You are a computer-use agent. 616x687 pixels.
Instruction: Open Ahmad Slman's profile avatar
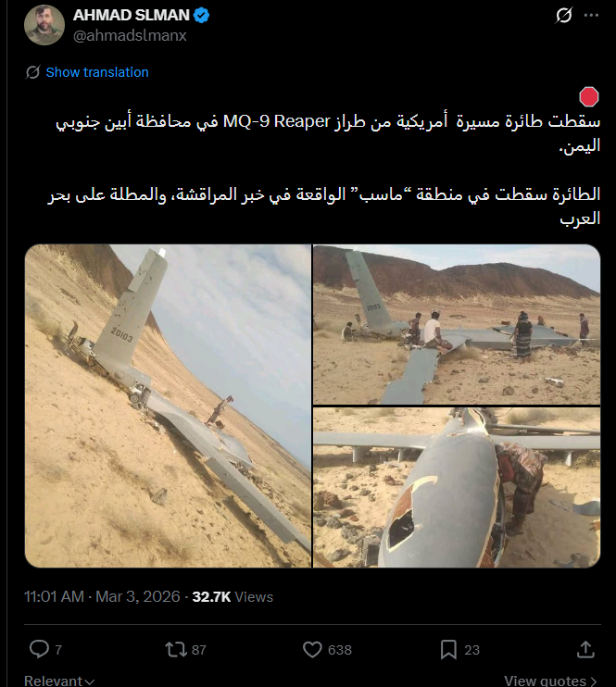coord(44,25)
